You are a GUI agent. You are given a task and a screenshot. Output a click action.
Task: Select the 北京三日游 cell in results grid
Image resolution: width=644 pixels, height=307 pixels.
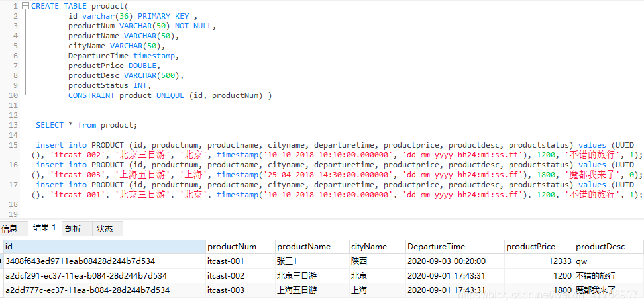click(312, 276)
